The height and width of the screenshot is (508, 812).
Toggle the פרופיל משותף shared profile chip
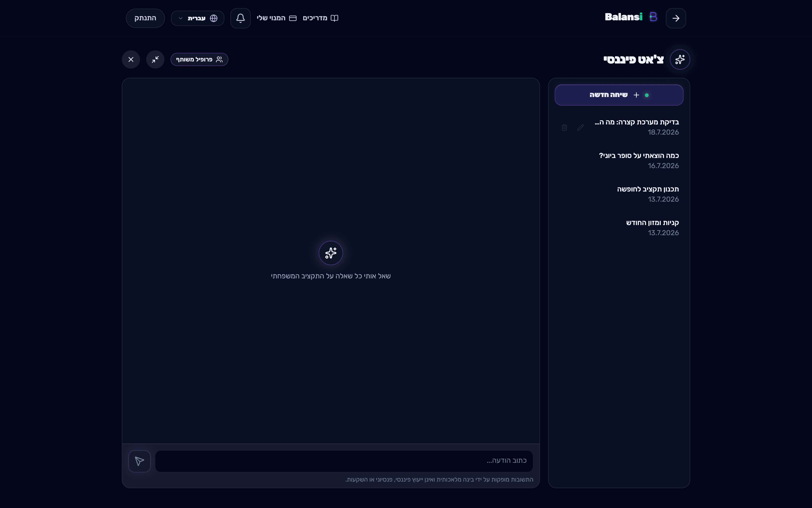[x=199, y=59]
